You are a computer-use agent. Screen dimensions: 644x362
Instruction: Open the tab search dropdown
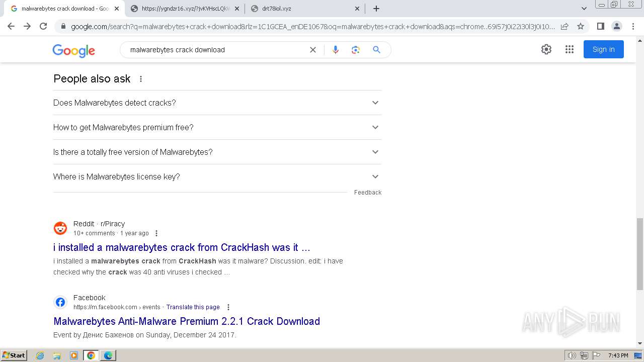point(584,9)
